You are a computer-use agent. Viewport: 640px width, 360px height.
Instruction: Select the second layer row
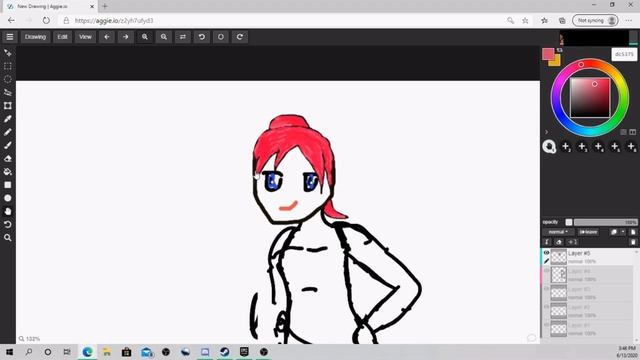pos(588,311)
